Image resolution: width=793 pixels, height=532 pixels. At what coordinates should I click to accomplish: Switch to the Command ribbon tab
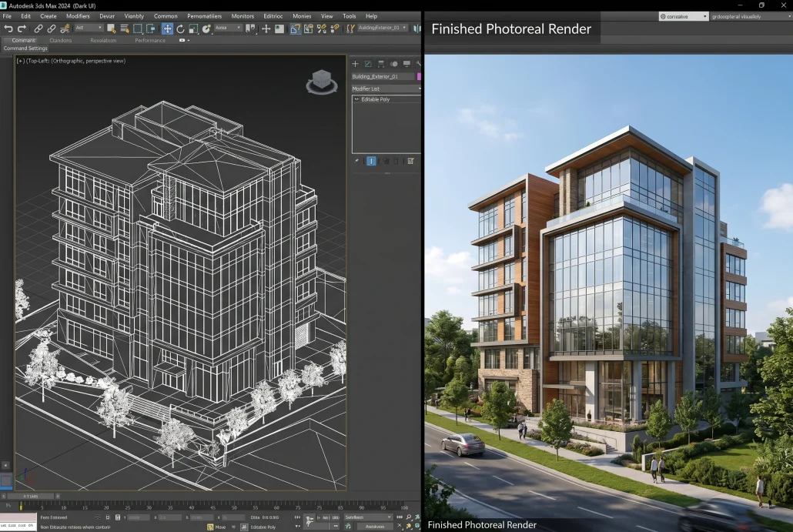click(23, 41)
